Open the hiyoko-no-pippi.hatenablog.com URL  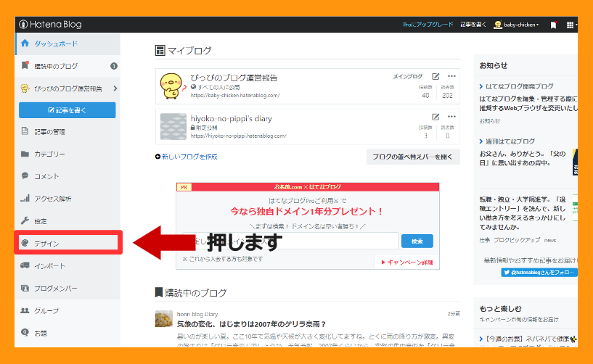pyautogui.click(x=238, y=136)
